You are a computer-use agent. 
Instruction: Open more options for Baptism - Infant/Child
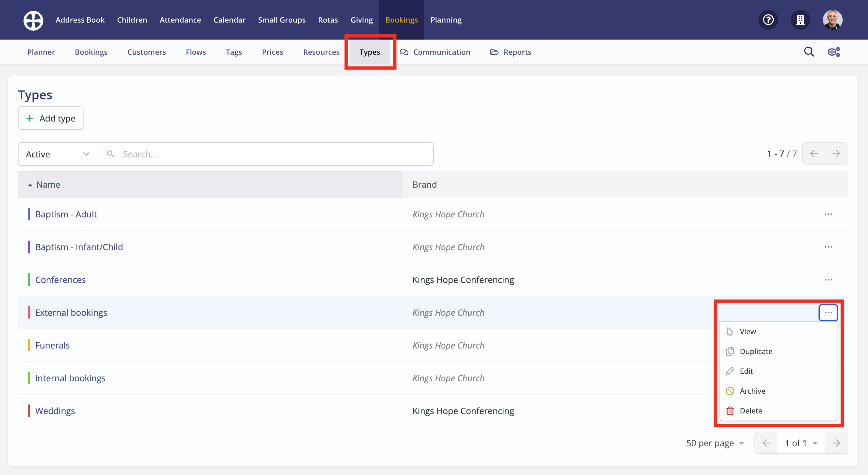pos(828,247)
